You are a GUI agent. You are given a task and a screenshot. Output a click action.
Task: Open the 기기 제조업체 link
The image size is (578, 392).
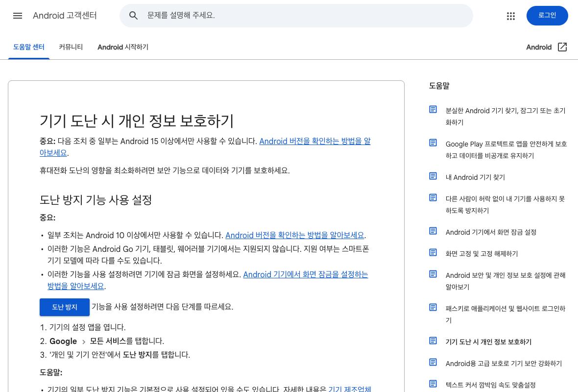[x=349, y=389]
